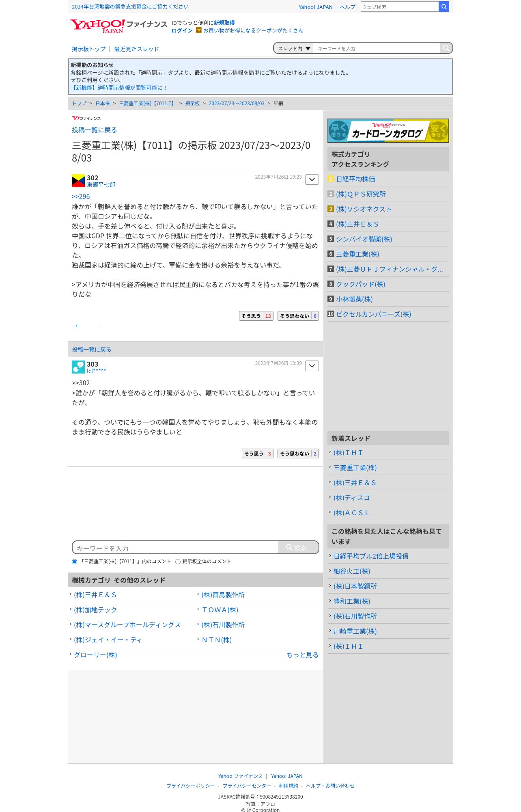Open 細谷火工(株) link
This screenshot has height=812, width=521.
tap(352, 571)
